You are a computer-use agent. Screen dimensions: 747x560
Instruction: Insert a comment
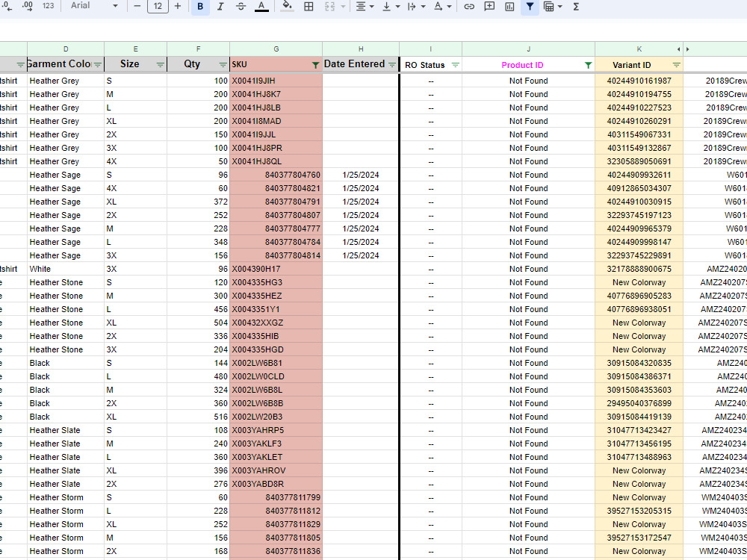(489, 7)
